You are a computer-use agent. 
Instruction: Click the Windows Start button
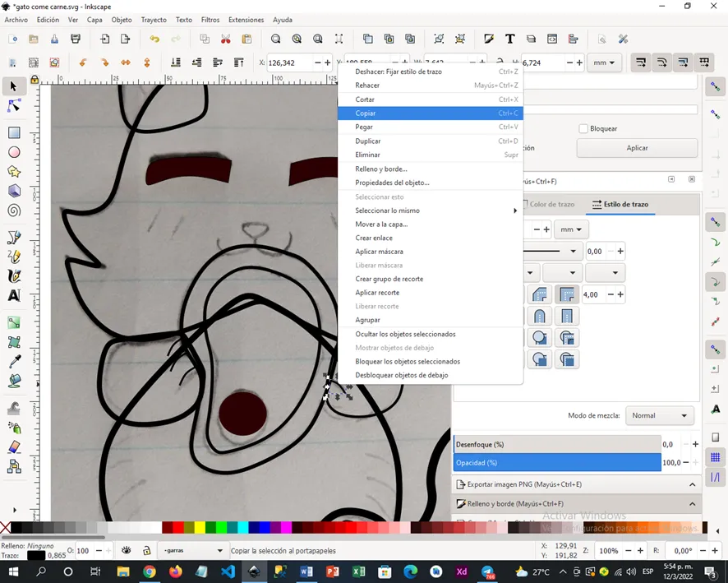click(x=13, y=571)
